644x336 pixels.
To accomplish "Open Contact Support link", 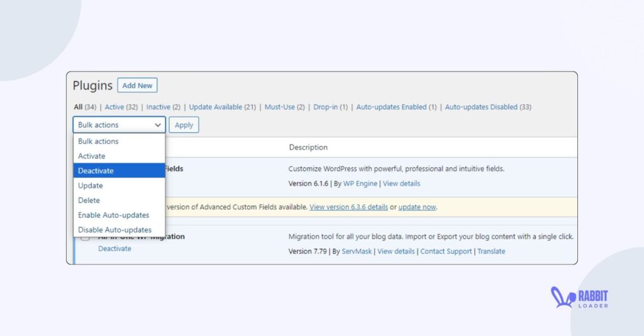I will pos(446,251).
